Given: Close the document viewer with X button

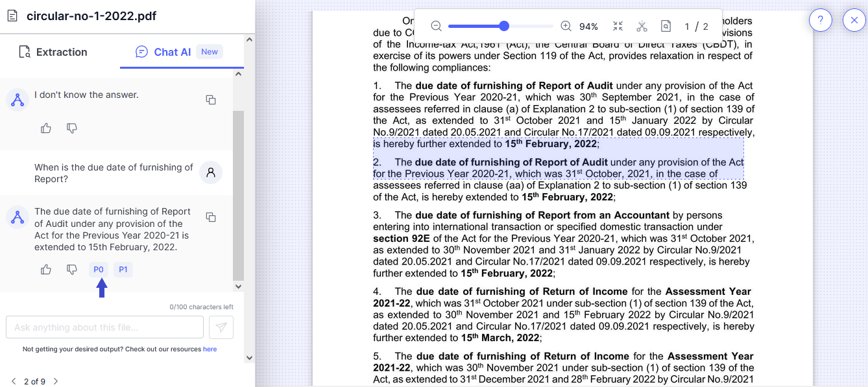Looking at the screenshot, I should point(854,21).
